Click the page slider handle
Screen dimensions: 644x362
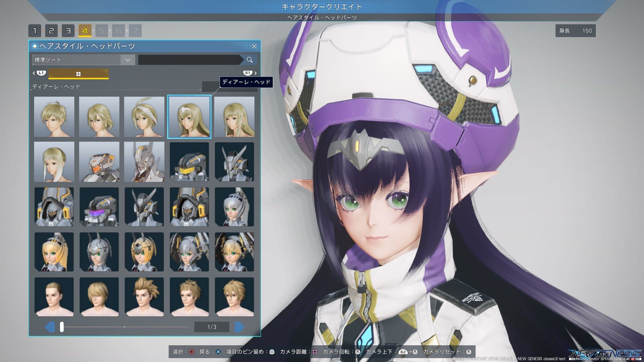point(62,327)
